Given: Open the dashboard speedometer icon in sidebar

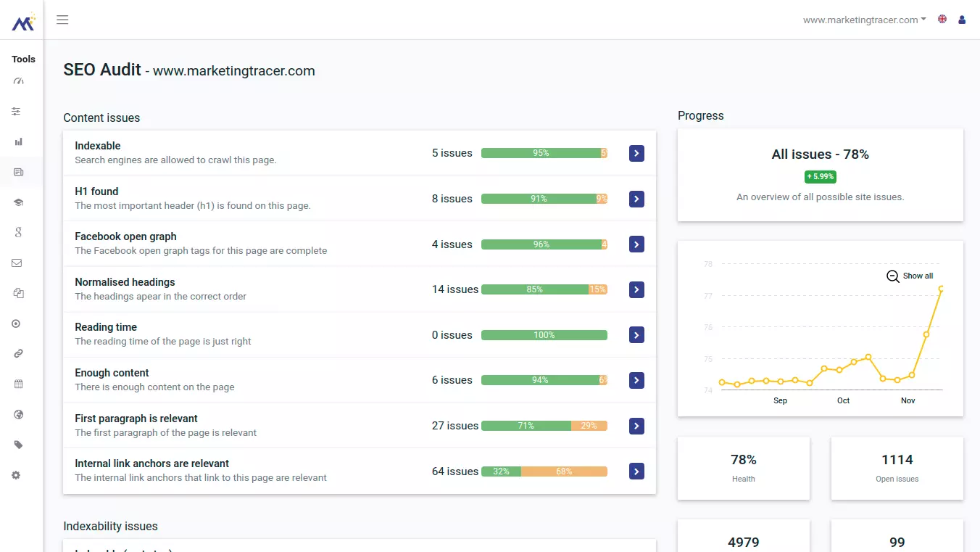Looking at the screenshot, I should [x=19, y=81].
